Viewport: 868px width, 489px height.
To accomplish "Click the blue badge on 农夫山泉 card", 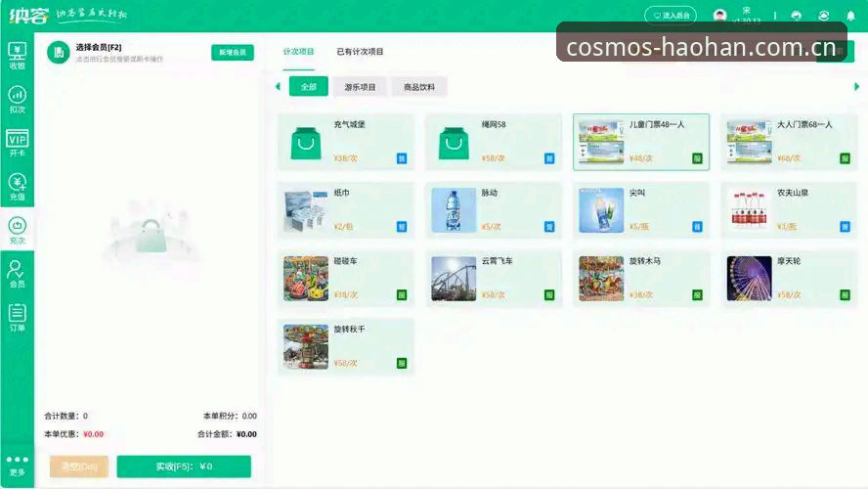I will [846, 227].
